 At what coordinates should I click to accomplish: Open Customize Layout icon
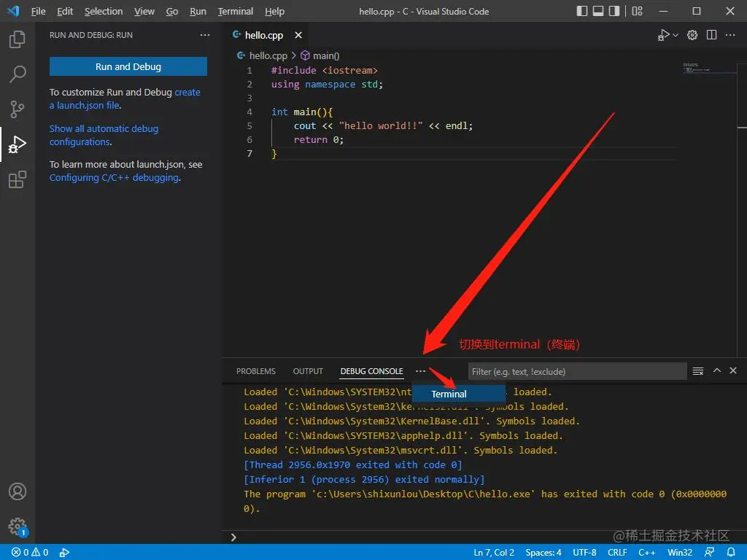637,11
